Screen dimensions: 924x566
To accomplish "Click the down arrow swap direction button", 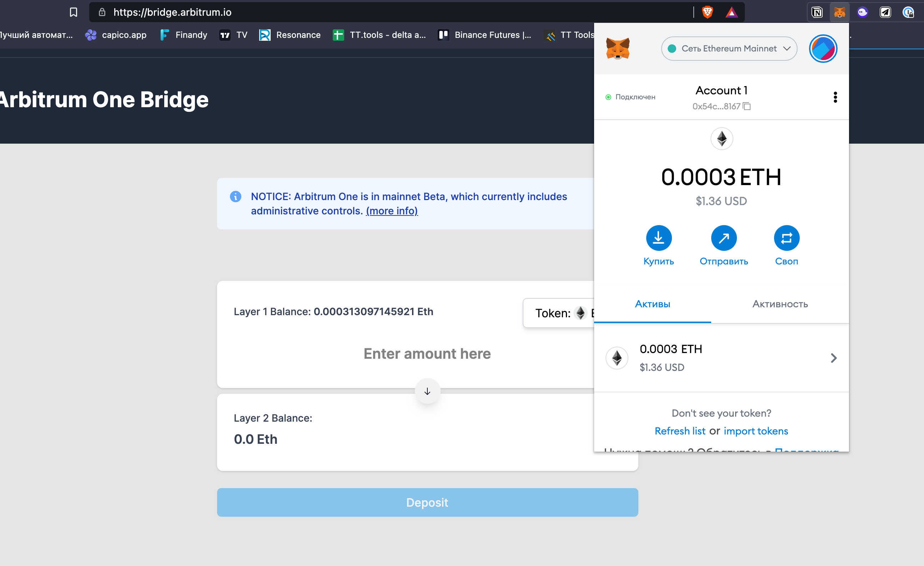I will point(427,392).
